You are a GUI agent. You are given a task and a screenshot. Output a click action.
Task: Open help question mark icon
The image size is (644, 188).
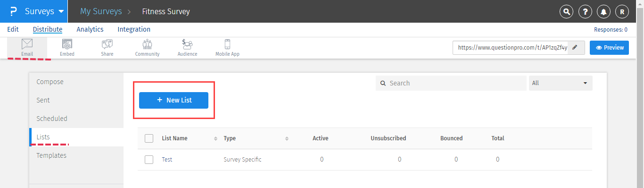(585, 12)
